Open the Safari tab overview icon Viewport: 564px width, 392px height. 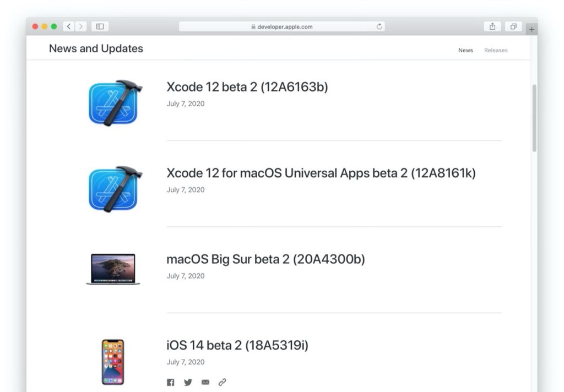tap(513, 26)
